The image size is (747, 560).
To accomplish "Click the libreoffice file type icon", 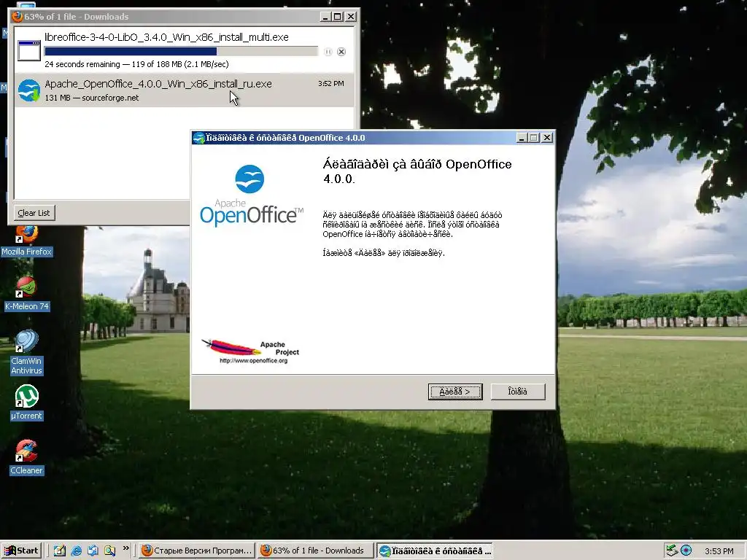I will tap(29, 50).
